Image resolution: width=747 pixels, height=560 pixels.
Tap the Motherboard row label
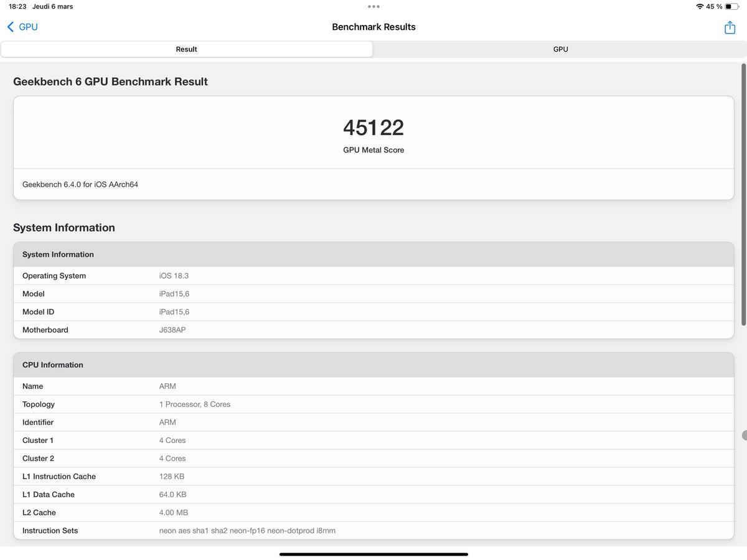45,330
